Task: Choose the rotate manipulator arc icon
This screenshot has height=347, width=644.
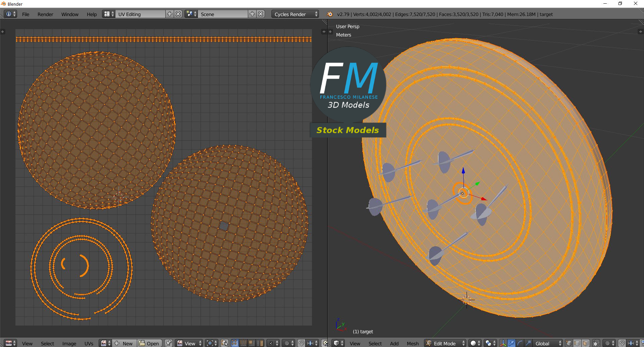Action: click(x=520, y=343)
